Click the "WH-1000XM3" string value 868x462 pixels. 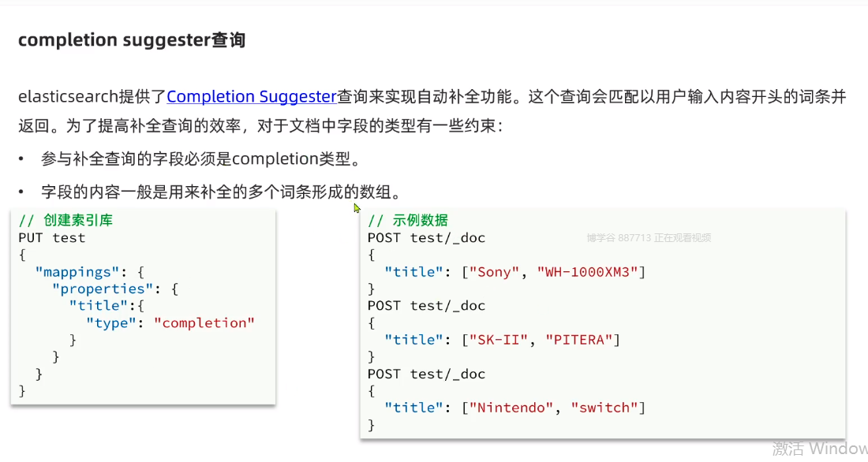pos(591,272)
